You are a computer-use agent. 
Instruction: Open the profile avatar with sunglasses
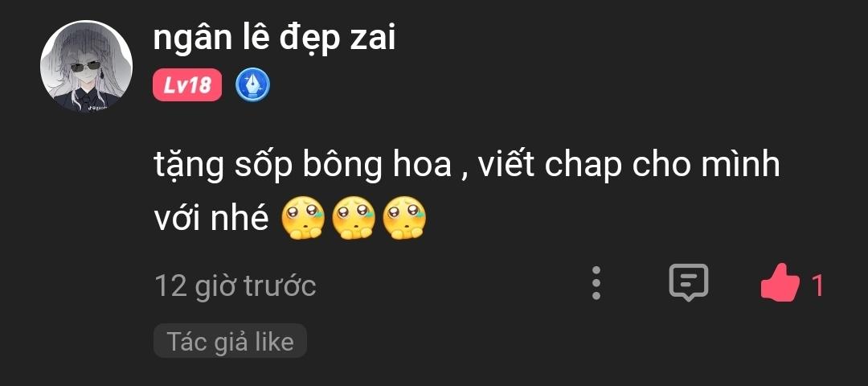click(x=86, y=66)
